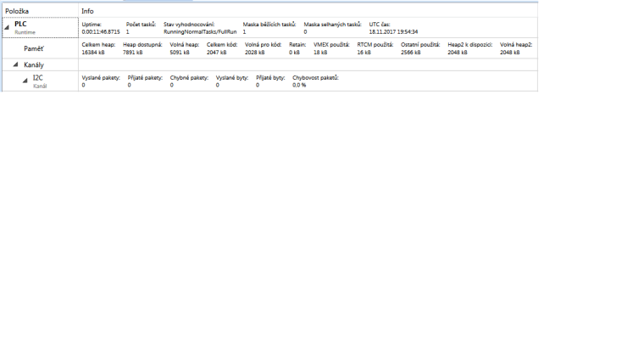644x363 pixels.
Task: Click the Volná heap 5091 kB value
Action: click(180, 53)
